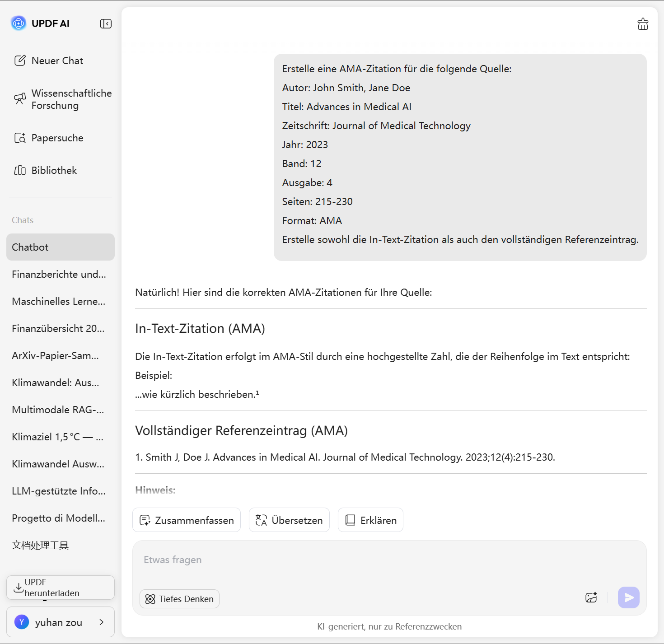Open Wissenschaftliche Forschung section
Image resolution: width=664 pixels, height=644 pixels.
[62, 99]
